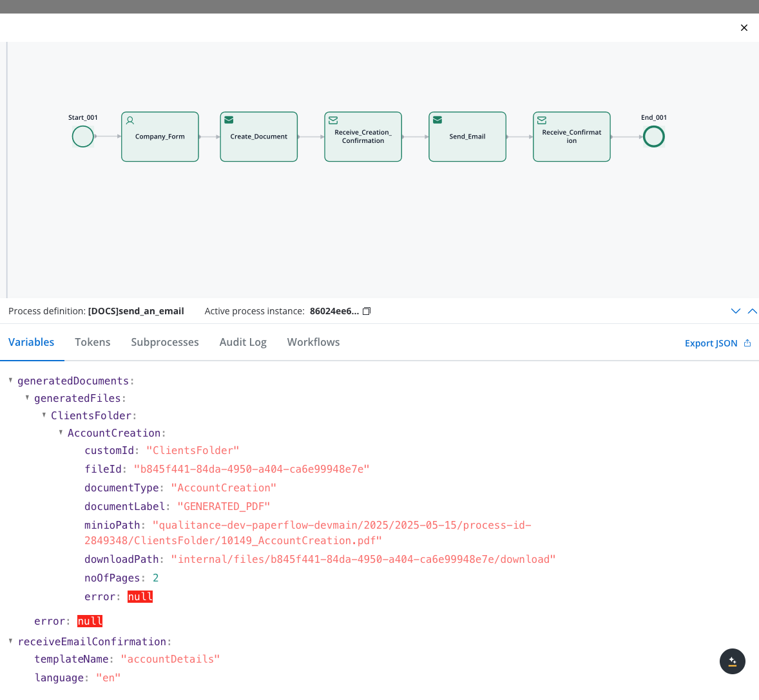Click the End_001 end event circle
The width and height of the screenshot is (759, 700).
653,137
